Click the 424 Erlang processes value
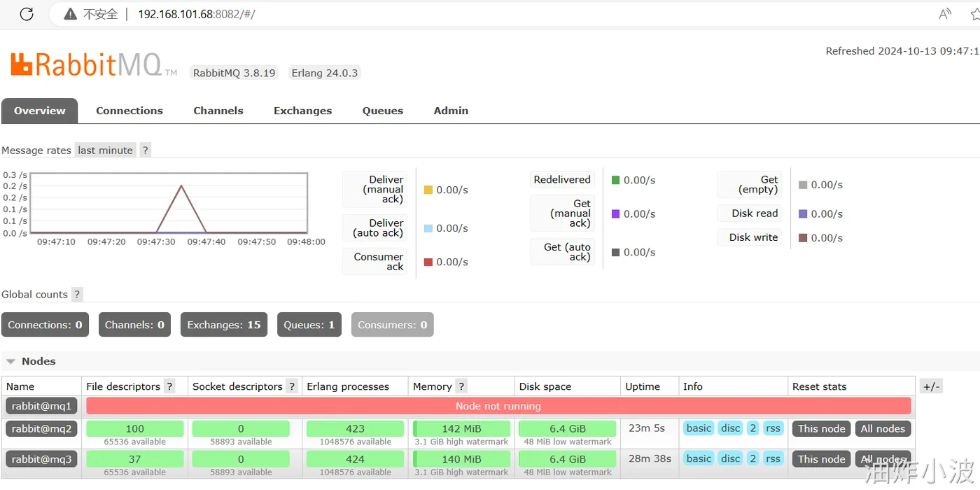 tap(355, 459)
